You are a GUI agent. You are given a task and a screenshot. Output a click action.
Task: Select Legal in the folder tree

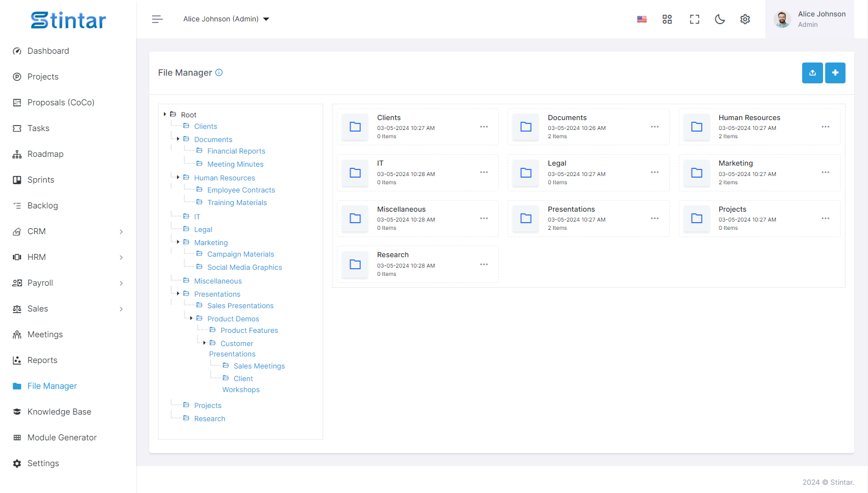coord(203,229)
